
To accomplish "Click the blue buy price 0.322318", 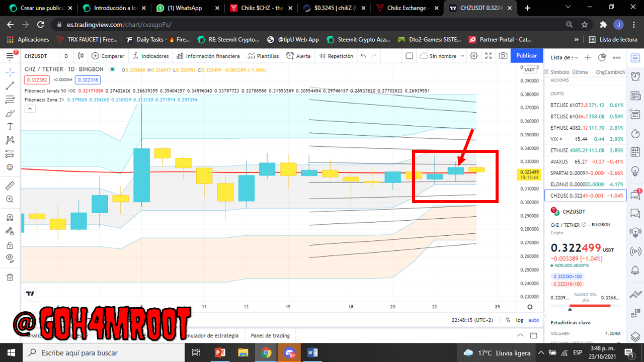I will (x=89, y=79).
